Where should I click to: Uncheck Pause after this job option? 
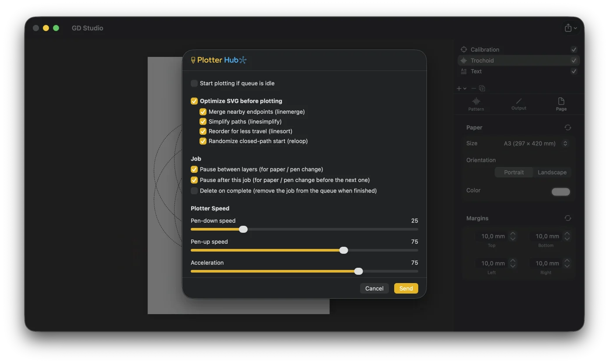(194, 180)
